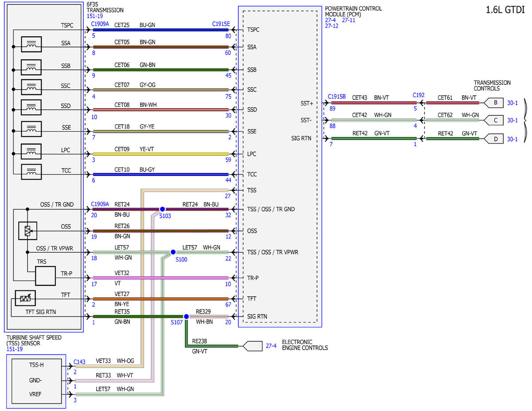Follow the 27-4 link beside Electronic Engine Controls
Screen dimensions: 532x411
271,346
